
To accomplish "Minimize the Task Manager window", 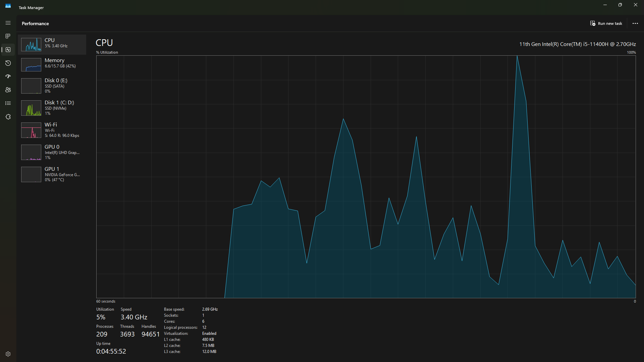I will point(605,5).
